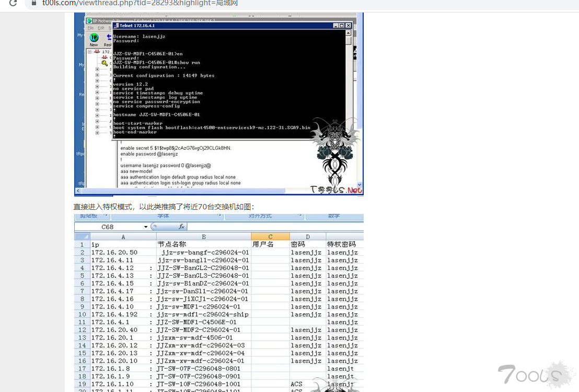The width and height of the screenshot is (579, 392).
Task: Click the lock security icon in address bar
Action: 33,3
